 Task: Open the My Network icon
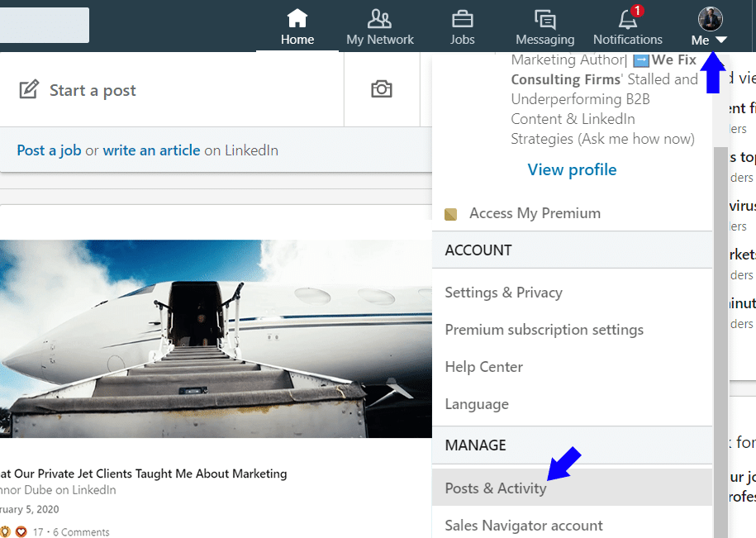379,19
